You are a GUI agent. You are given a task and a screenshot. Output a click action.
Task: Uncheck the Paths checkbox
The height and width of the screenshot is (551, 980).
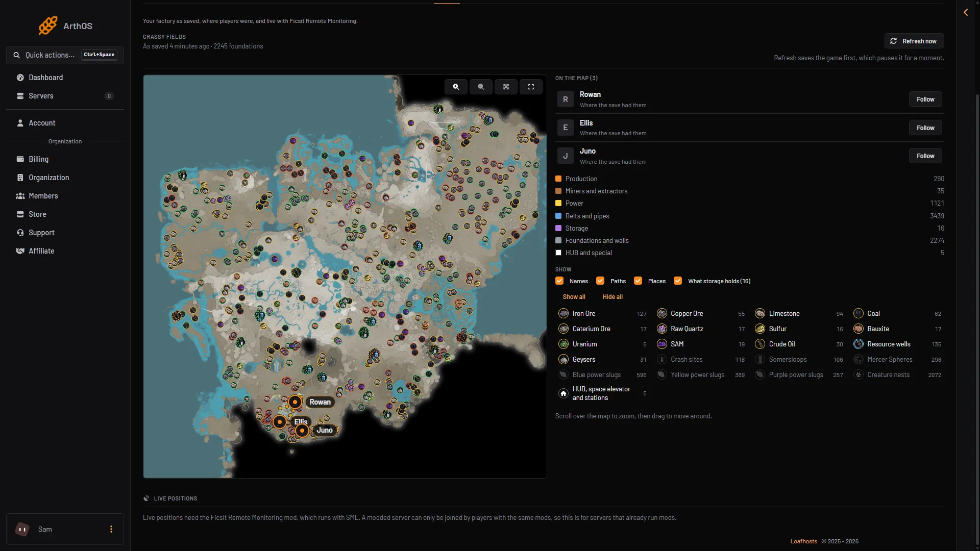(x=600, y=281)
